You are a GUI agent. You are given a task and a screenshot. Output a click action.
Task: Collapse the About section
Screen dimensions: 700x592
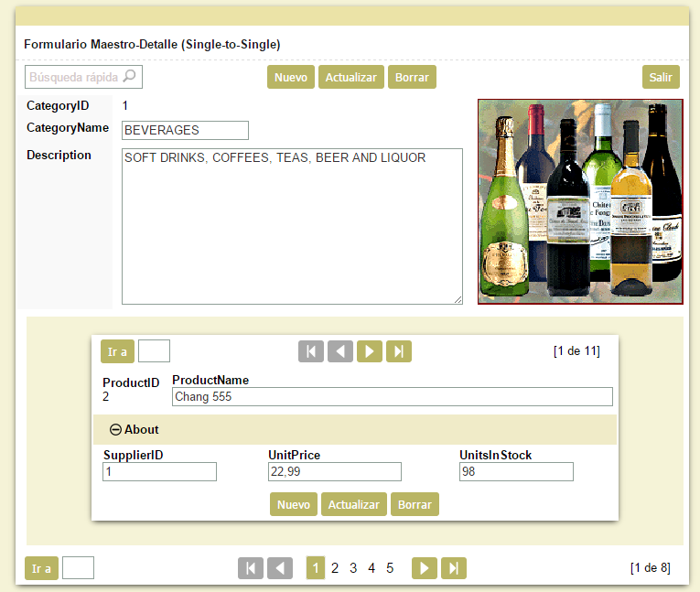click(x=116, y=429)
